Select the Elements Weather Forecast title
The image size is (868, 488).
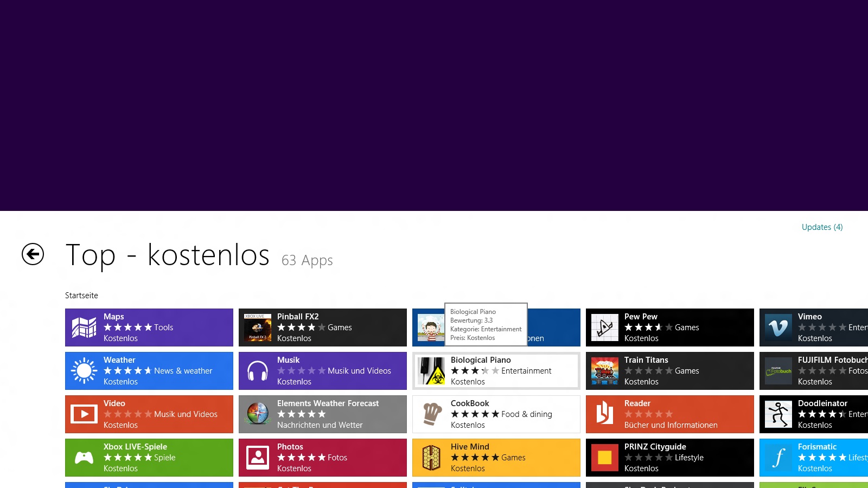click(x=328, y=403)
